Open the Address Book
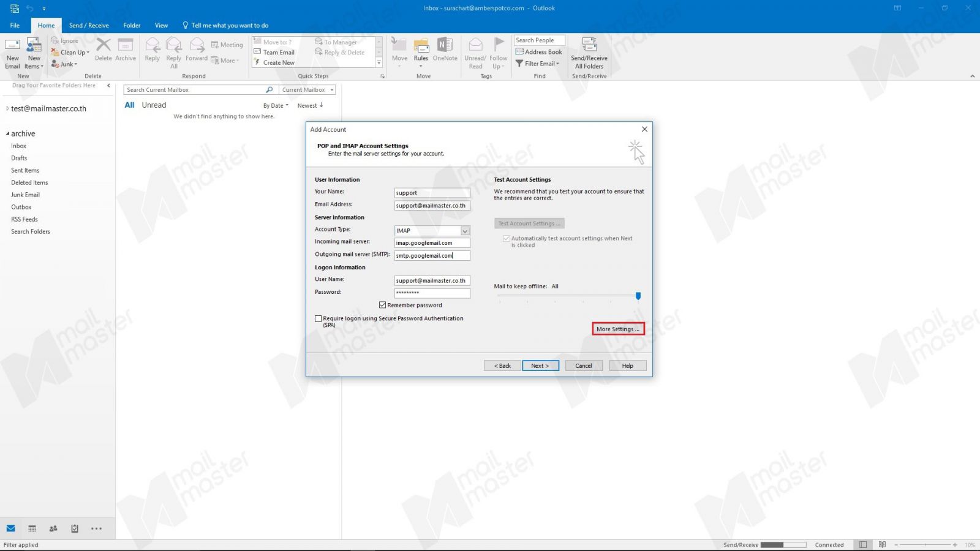980x551 pixels. 538,52
